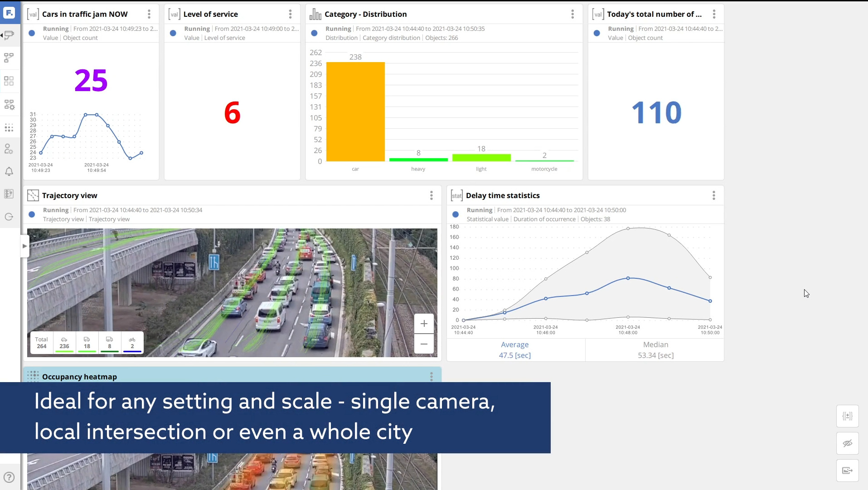Image resolution: width=868 pixels, height=490 pixels.
Task: Toggle the car count chip showing 236
Action: pyautogui.click(x=64, y=342)
